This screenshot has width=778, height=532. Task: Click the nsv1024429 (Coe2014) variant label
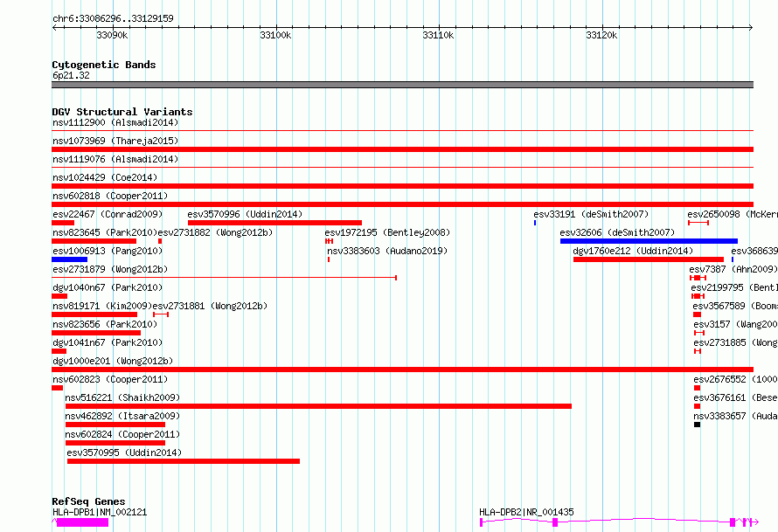coord(104,177)
